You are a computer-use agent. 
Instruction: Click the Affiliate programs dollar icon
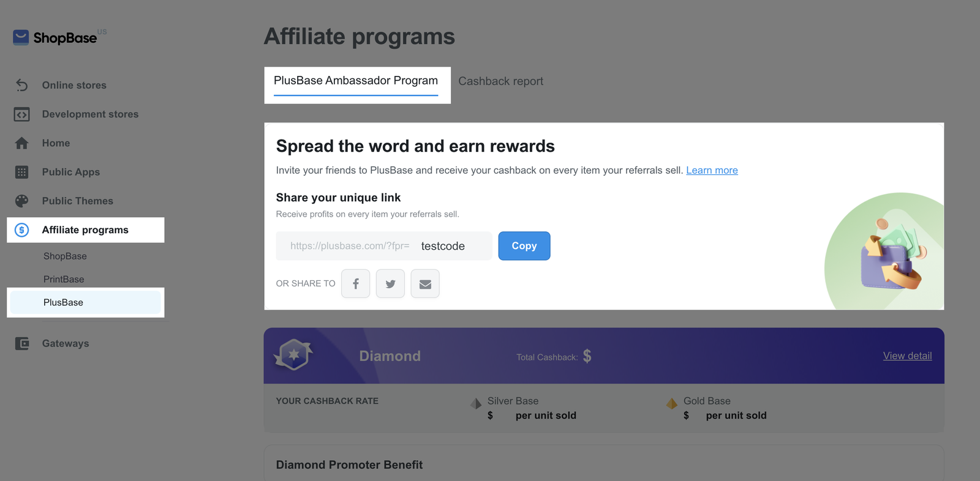pyautogui.click(x=22, y=230)
